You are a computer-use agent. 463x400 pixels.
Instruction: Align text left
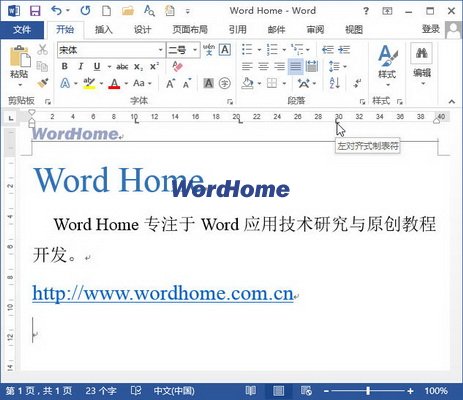click(247, 66)
